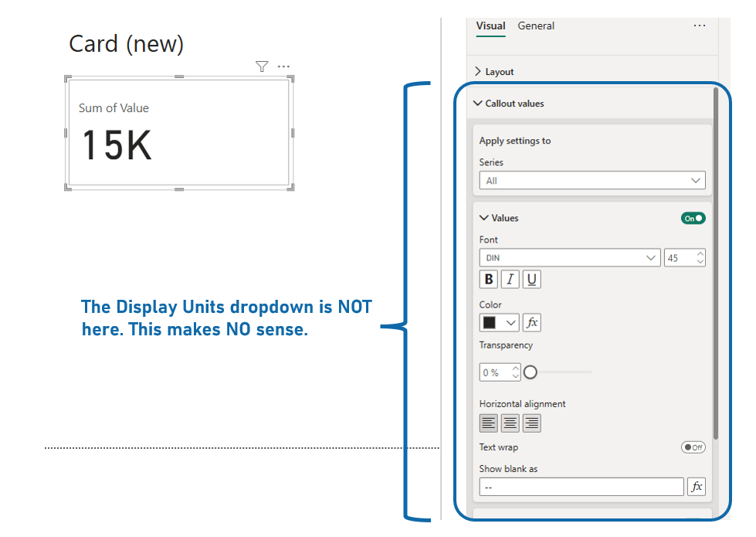Click fx button beside Show blank as

(x=696, y=487)
